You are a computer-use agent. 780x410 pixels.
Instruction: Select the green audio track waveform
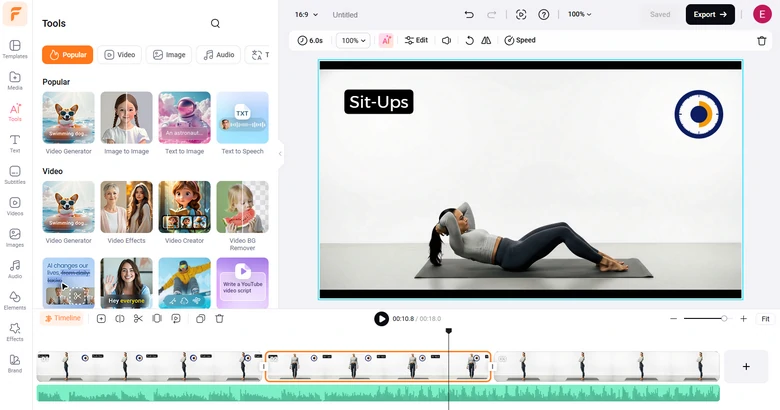click(x=378, y=393)
